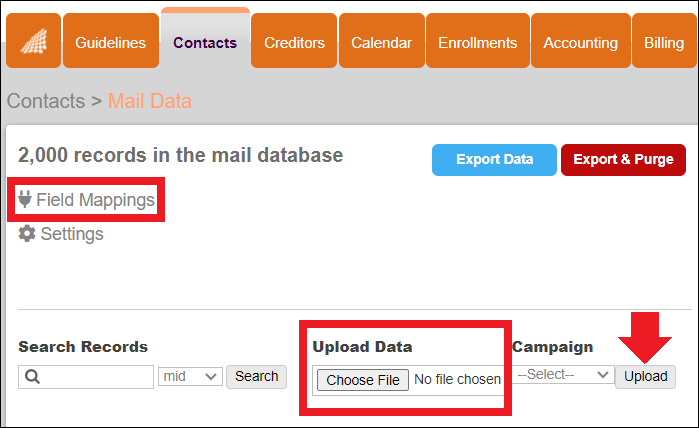Switch to the Guidelines tab

(x=111, y=41)
